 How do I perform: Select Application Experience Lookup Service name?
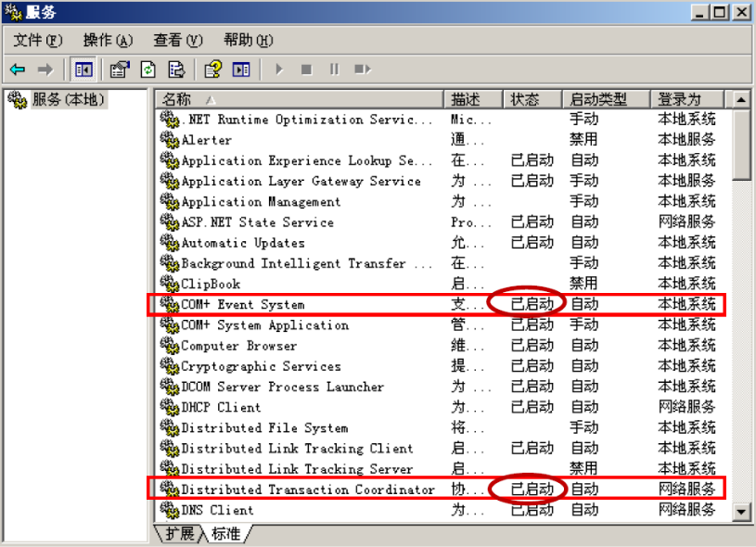307,160
